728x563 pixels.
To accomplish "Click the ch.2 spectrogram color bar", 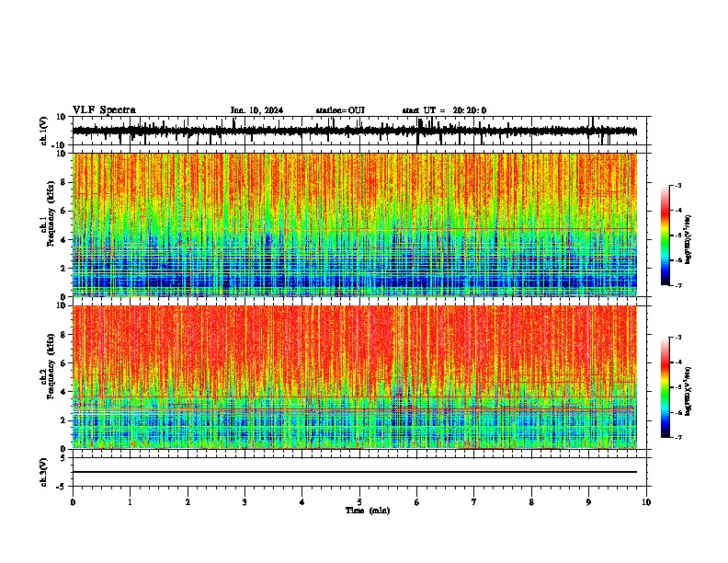I will pos(665,387).
